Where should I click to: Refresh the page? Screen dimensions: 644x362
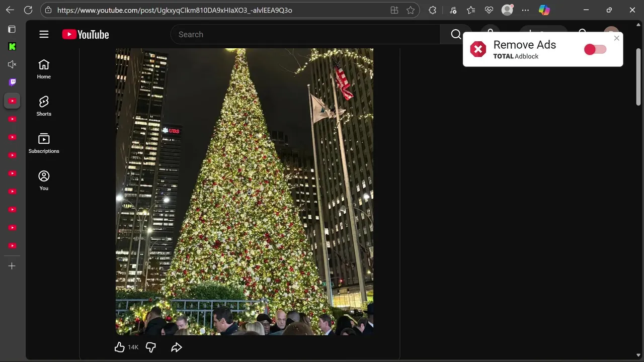click(x=28, y=10)
